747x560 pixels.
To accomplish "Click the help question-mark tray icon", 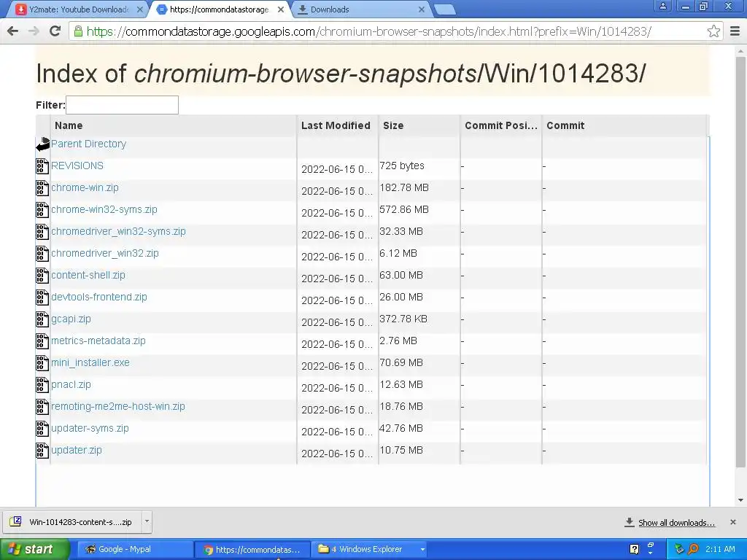I will pyautogui.click(x=634, y=549).
